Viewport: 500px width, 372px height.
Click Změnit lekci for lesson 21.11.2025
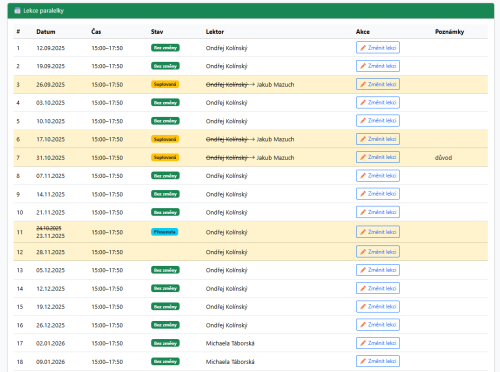[378, 212]
